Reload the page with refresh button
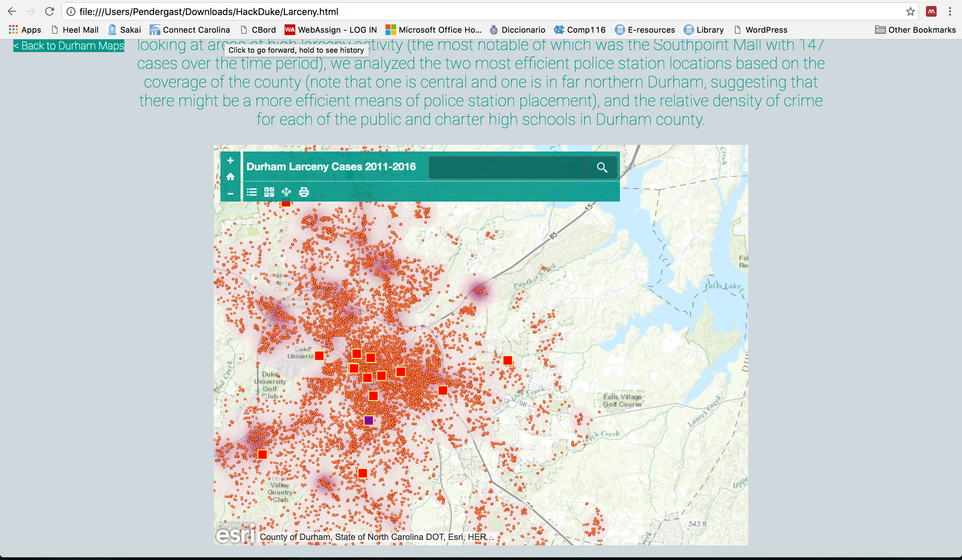This screenshot has height=560, width=962. (x=49, y=11)
